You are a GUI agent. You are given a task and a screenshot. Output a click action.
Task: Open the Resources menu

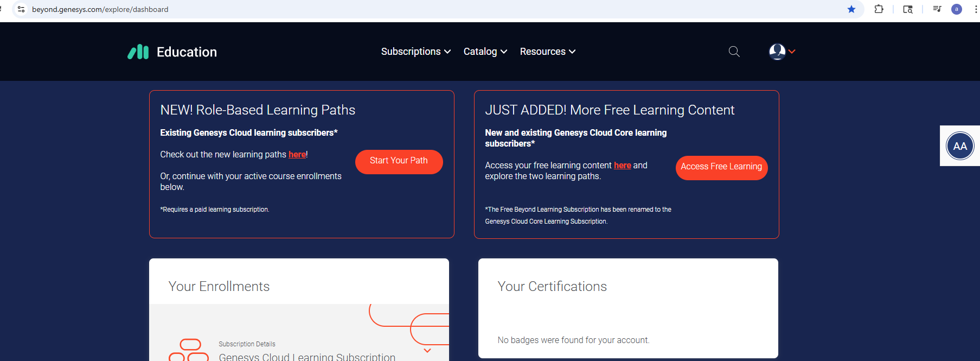tap(548, 52)
